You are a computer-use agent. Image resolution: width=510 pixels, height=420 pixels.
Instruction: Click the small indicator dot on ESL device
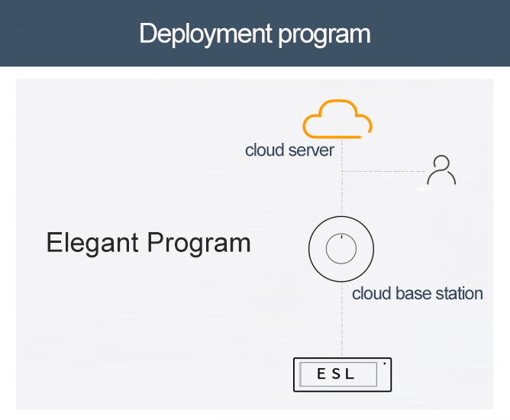point(384,363)
